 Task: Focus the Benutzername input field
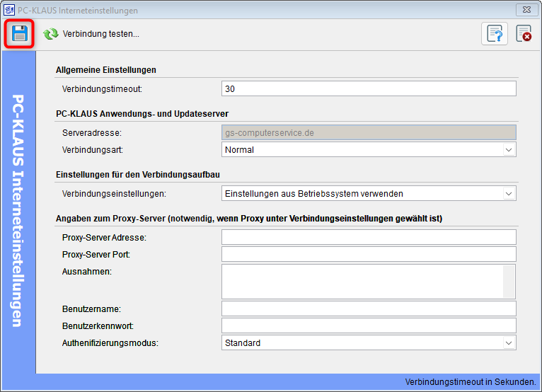coord(369,309)
